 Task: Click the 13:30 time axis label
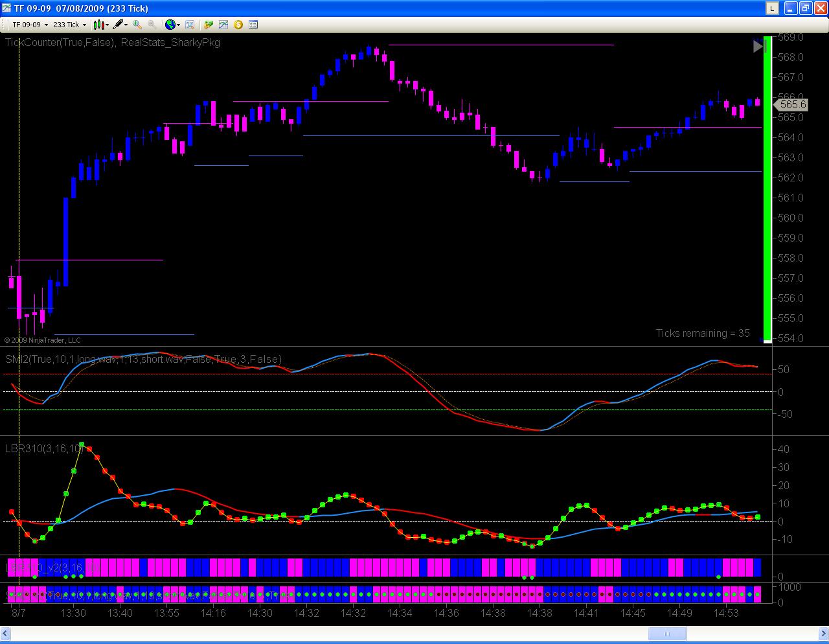(x=73, y=613)
